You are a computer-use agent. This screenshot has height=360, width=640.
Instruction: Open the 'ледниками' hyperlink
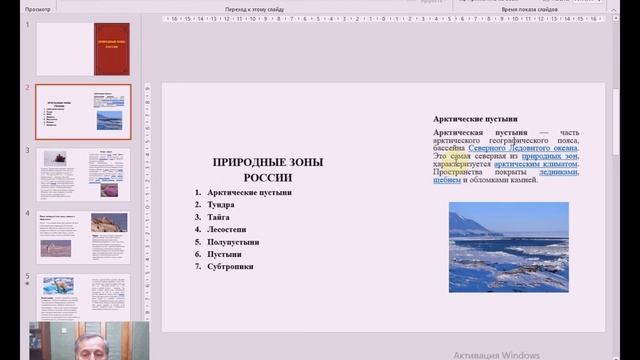pyautogui.click(x=559, y=172)
